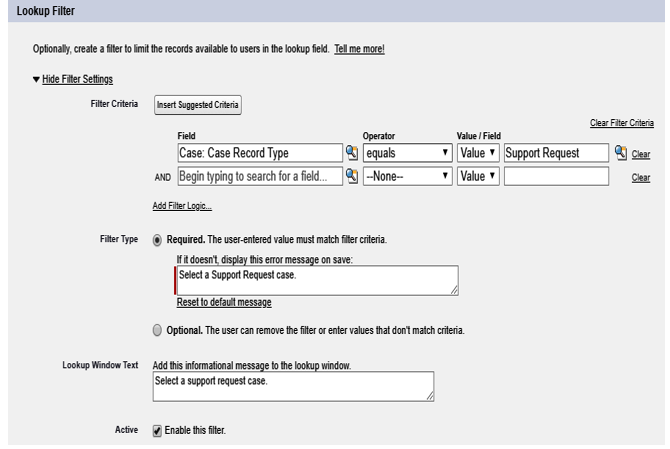Open the --None-- operator dropdown
Image resolution: width=670 pixels, height=449 pixels.
coord(407,176)
